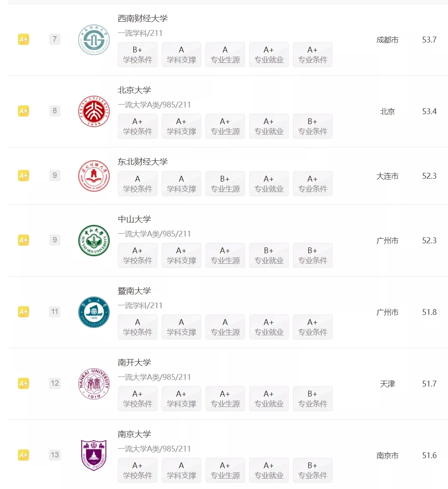Click the A 学科支撑 tile under 南京大学
The image size is (448, 489).
pos(181,470)
